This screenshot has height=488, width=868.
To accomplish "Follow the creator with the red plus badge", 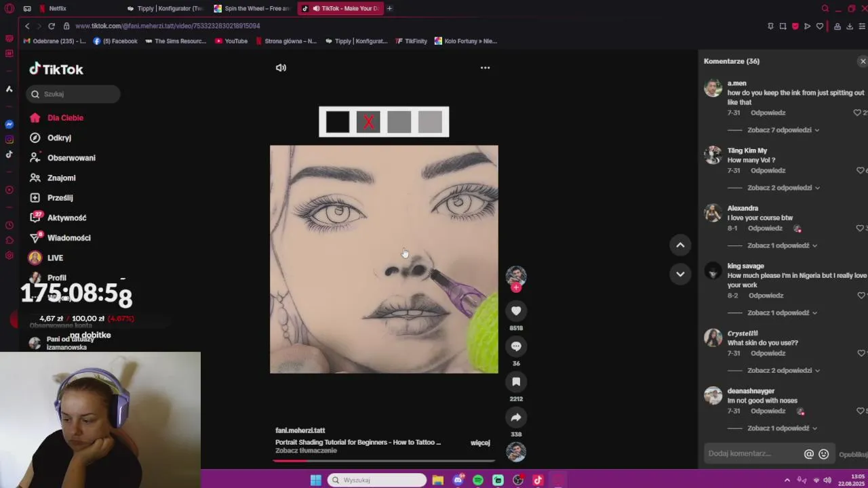I will point(516,287).
